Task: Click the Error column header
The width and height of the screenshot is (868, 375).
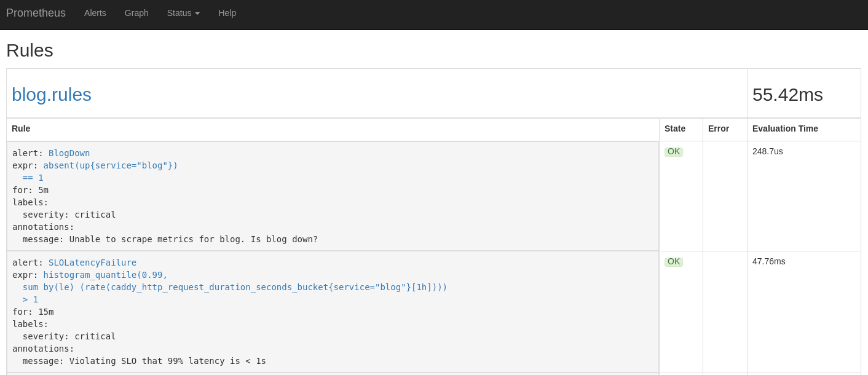Action: (x=718, y=128)
